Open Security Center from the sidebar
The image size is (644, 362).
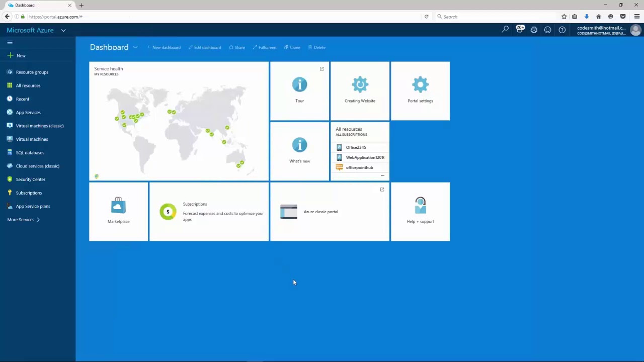30,179
